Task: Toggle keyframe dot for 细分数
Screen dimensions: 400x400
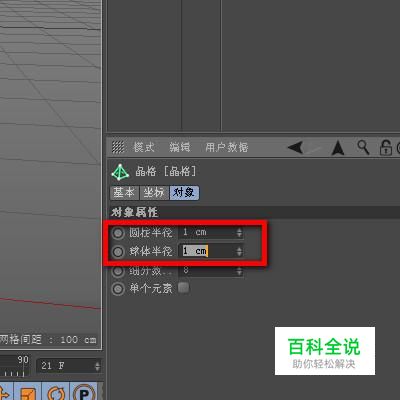Action: 118,271
